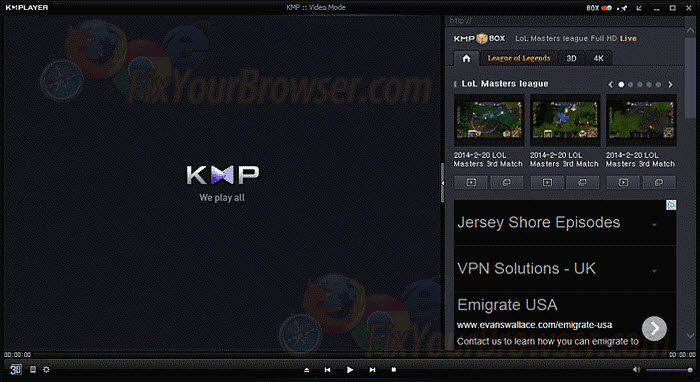The image size is (700, 382).
Task: Open the second LoL match thumbnail
Action: point(565,120)
